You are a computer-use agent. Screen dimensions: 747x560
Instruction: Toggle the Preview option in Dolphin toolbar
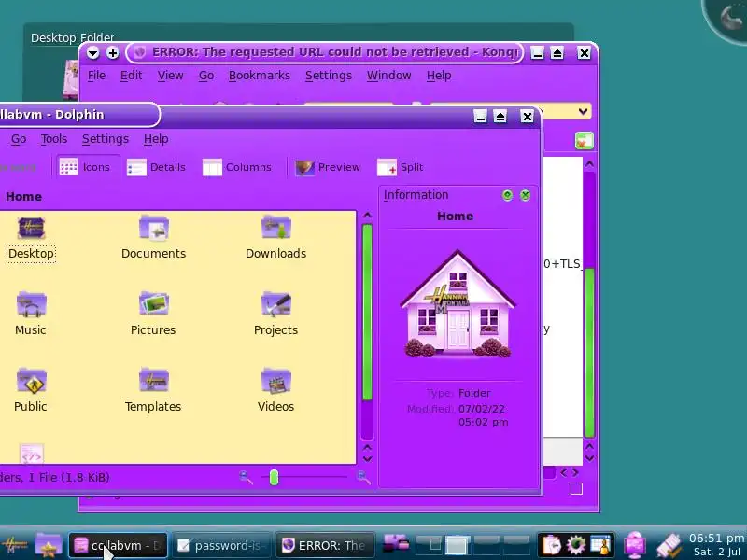(x=328, y=167)
